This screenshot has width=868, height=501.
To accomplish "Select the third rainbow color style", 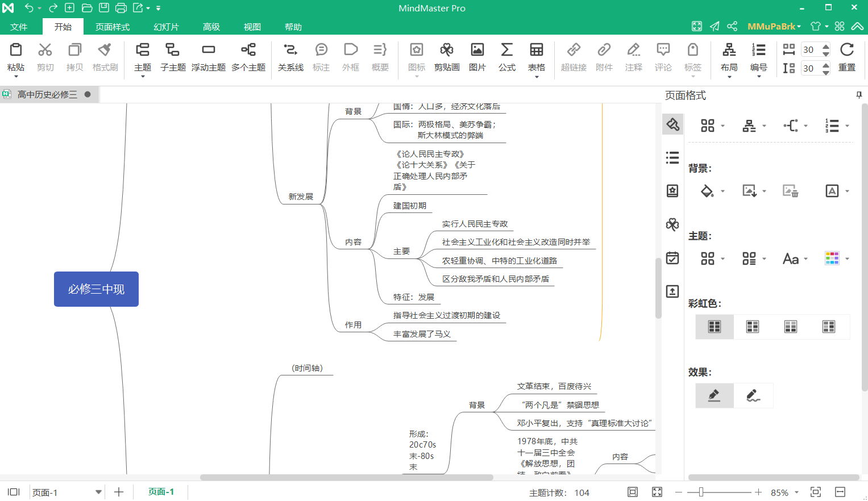I will point(791,327).
